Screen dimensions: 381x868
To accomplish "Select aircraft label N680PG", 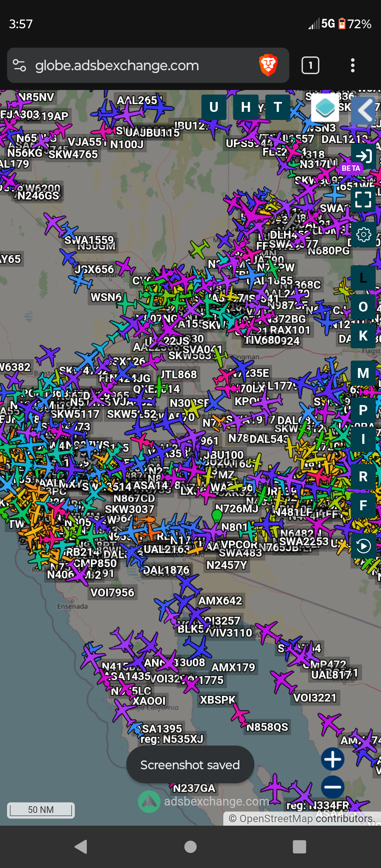I will coord(329,251).
